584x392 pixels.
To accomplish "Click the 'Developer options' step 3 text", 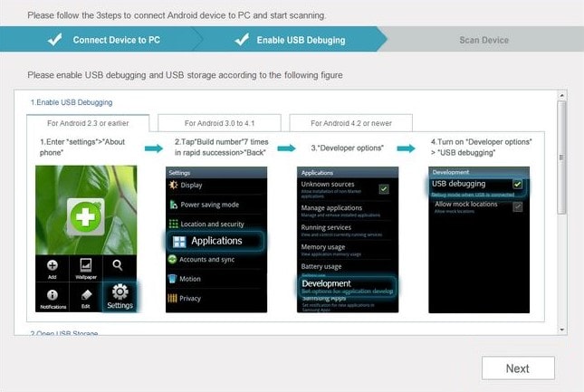I will tap(347, 148).
